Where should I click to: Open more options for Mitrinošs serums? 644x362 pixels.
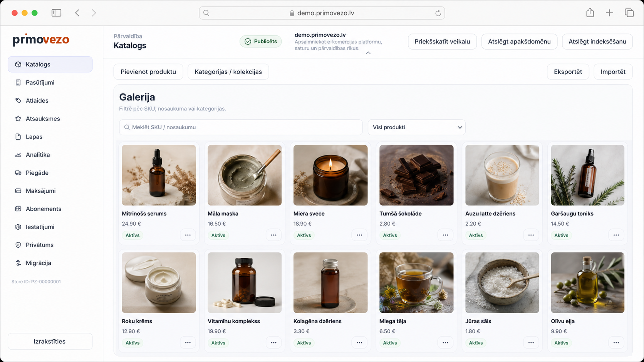click(x=188, y=235)
